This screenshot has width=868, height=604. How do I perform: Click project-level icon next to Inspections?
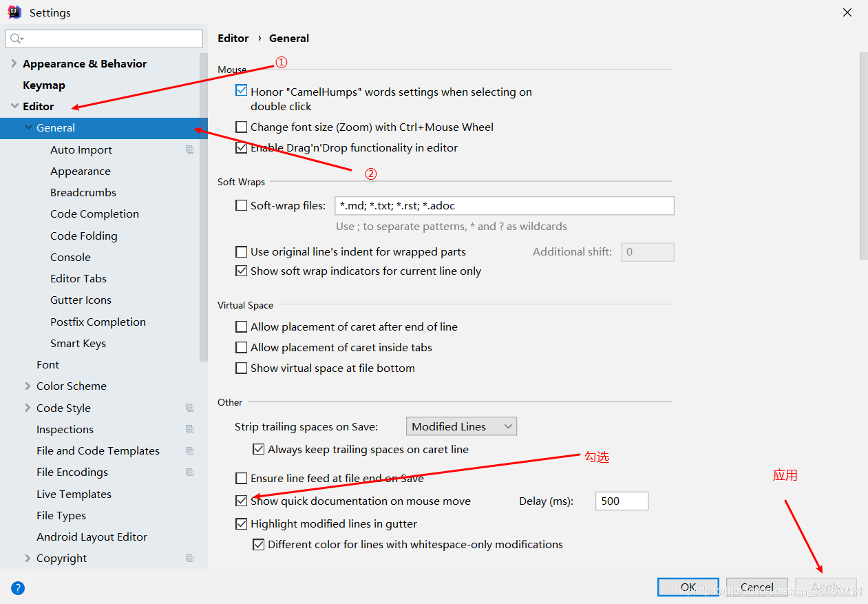pyautogui.click(x=190, y=429)
